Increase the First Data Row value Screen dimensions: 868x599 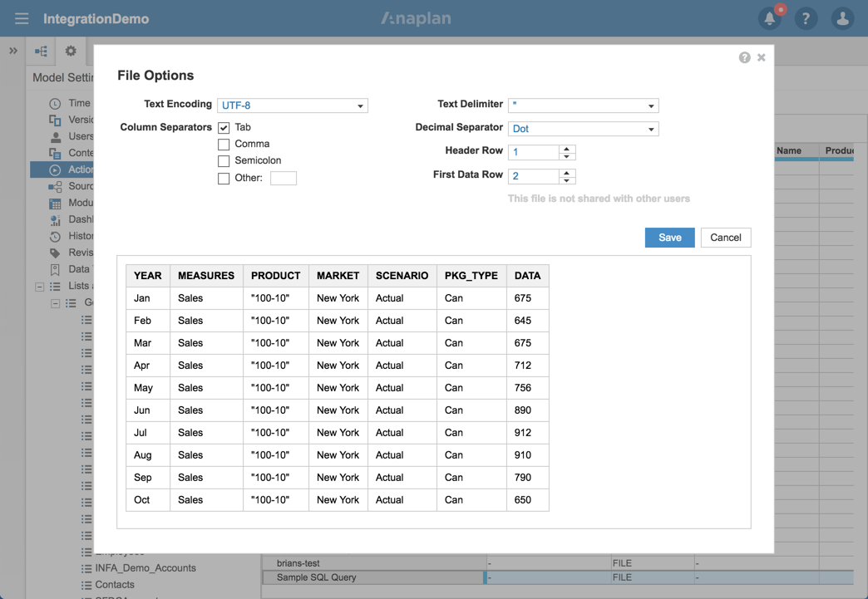[567, 173]
